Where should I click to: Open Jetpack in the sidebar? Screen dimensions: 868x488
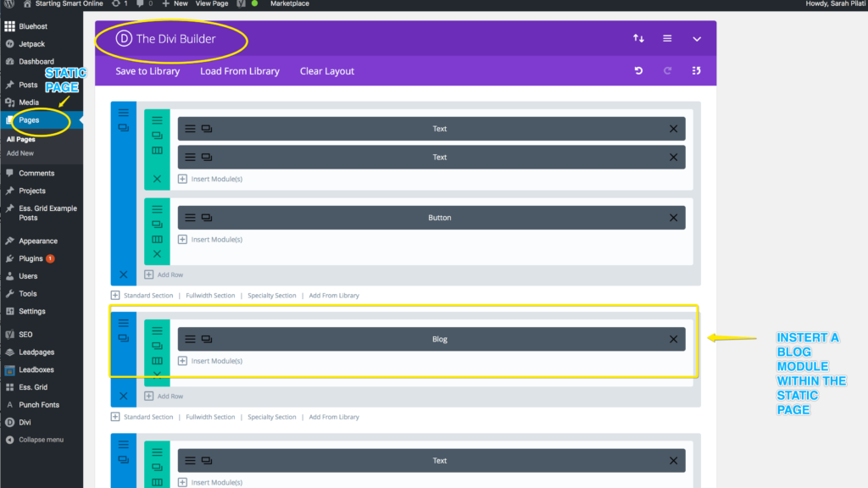click(31, 44)
